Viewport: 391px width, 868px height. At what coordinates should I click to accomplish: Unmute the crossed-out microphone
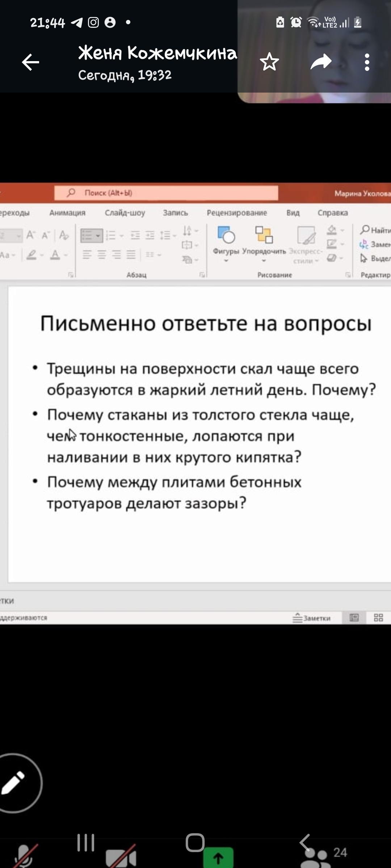point(25,856)
